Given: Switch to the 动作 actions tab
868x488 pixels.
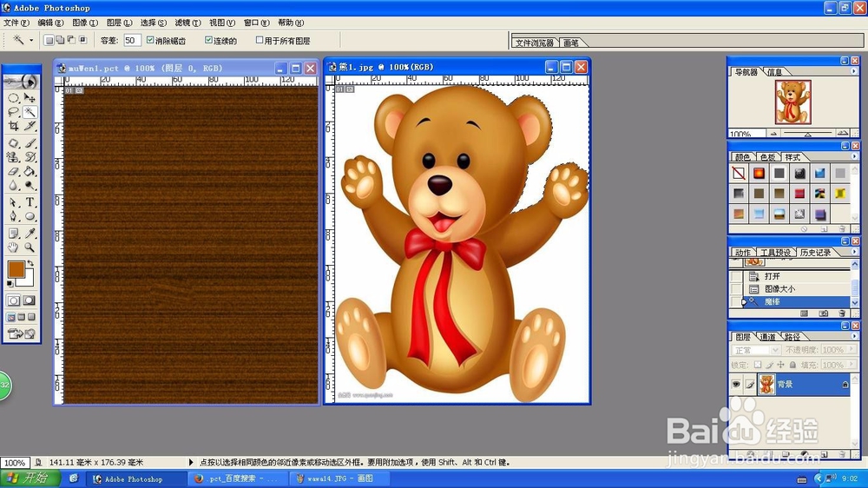Looking at the screenshot, I should [743, 253].
